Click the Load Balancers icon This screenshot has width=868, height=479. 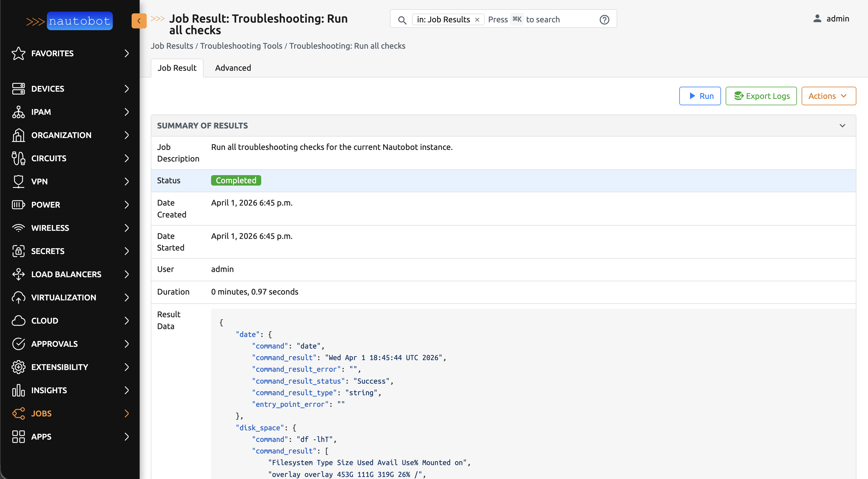[18, 274]
